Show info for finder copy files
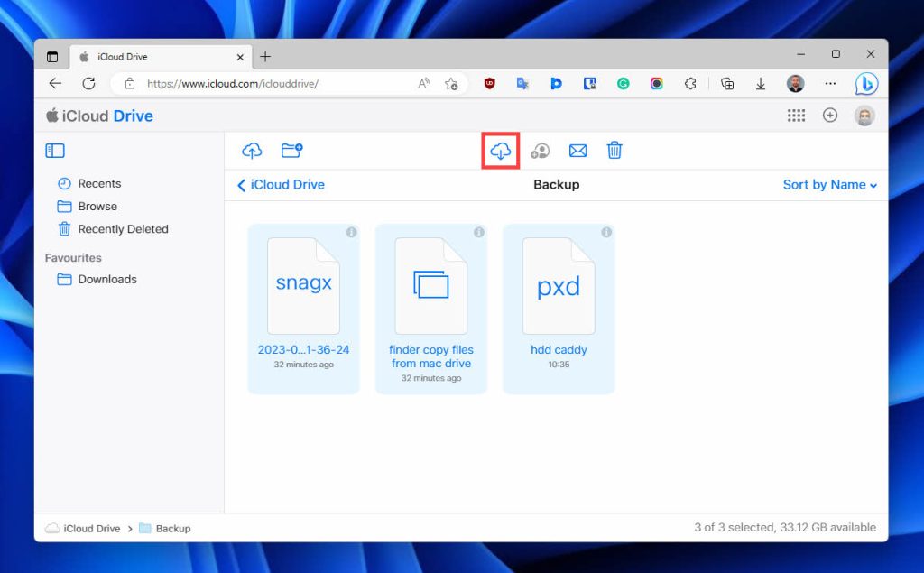 tap(479, 232)
